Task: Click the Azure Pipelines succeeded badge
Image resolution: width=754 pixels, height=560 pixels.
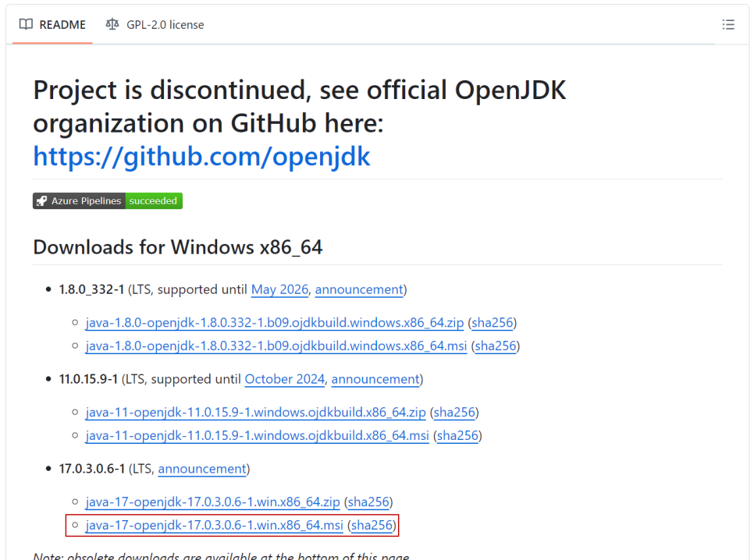Action: click(108, 201)
